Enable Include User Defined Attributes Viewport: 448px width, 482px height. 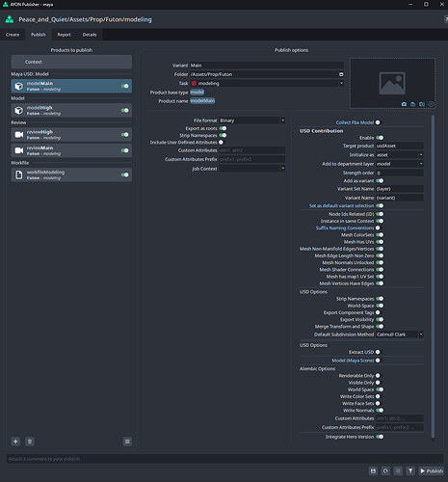[222, 143]
